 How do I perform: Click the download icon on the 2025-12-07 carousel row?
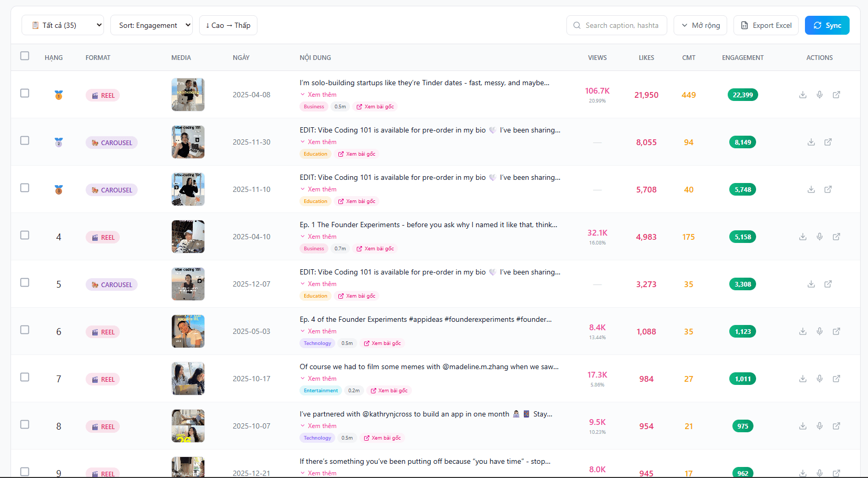pos(811,284)
